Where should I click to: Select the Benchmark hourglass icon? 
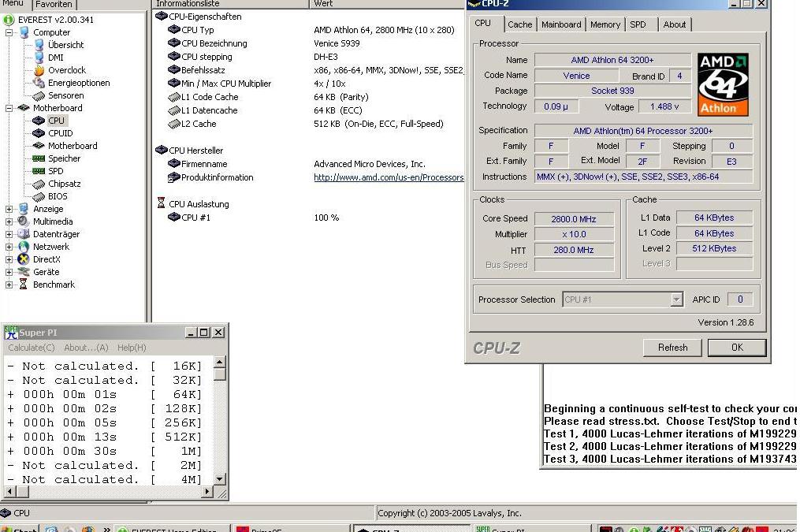pyautogui.click(x=24, y=285)
